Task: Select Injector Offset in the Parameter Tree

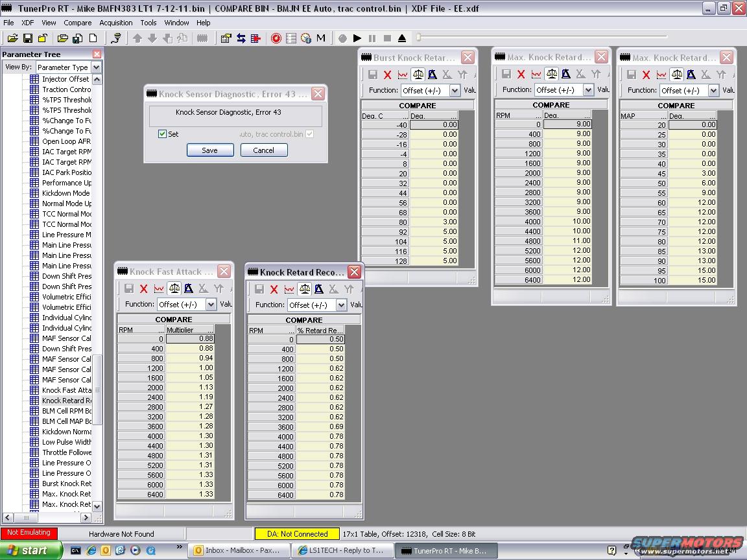Action: (x=65, y=79)
